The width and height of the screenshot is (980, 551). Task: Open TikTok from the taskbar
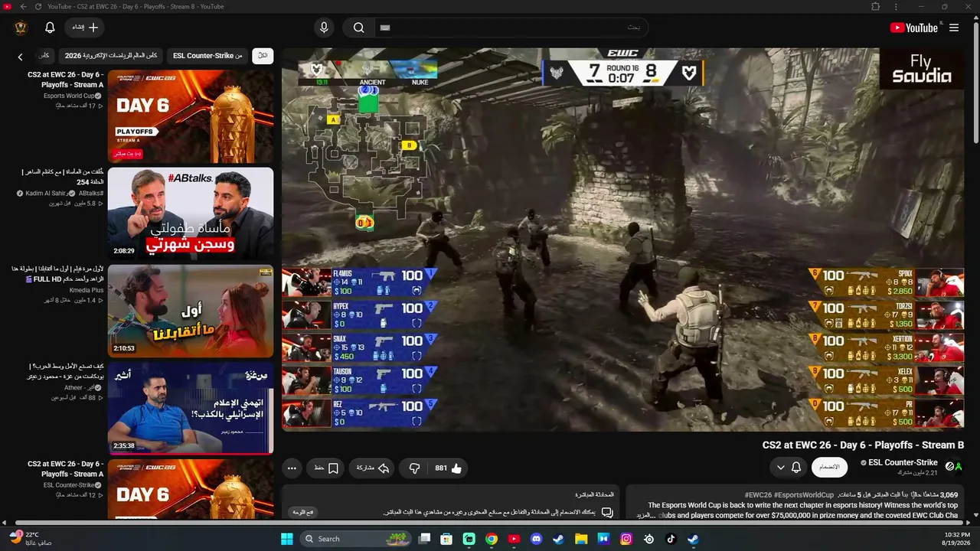pyautogui.click(x=671, y=539)
